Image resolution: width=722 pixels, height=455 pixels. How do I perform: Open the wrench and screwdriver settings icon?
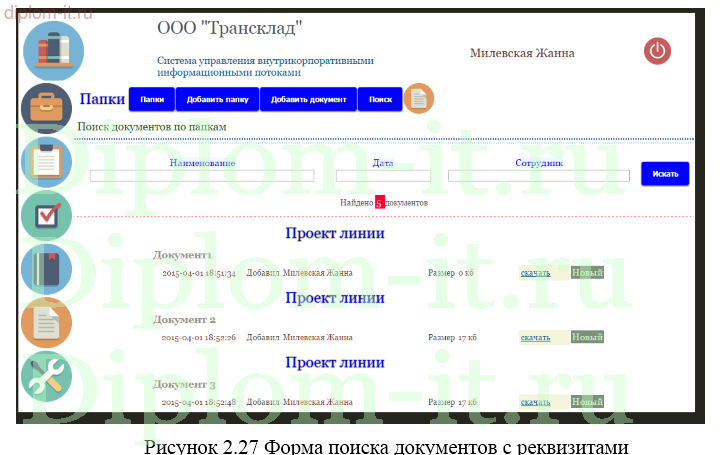47,377
